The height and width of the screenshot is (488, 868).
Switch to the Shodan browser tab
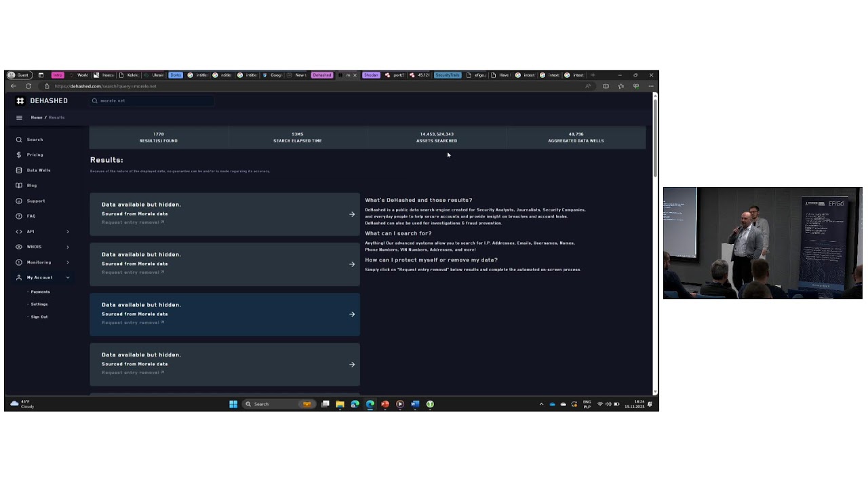pyautogui.click(x=371, y=75)
